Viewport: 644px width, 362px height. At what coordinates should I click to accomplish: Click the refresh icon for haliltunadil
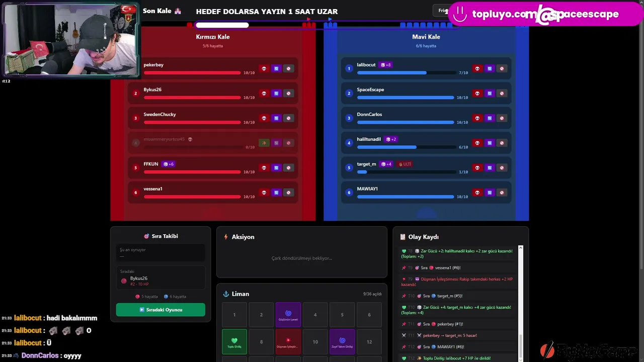coord(490,143)
